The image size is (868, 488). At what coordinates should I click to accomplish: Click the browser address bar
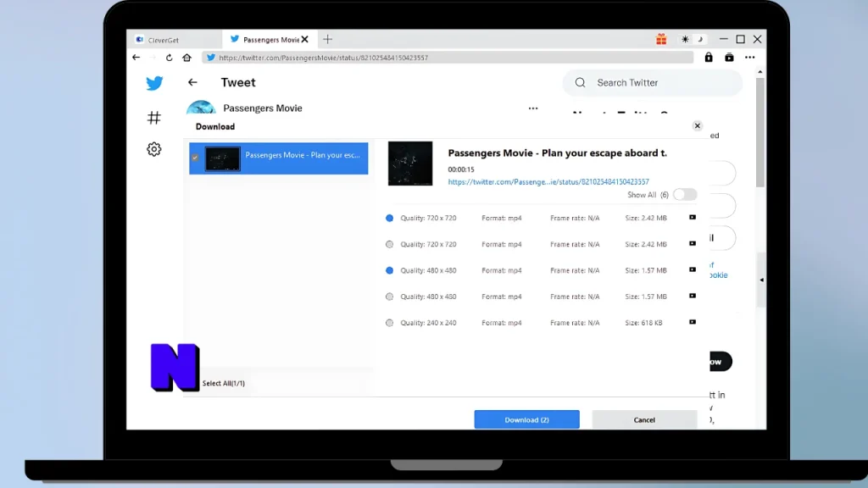click(x=448, y=58)
